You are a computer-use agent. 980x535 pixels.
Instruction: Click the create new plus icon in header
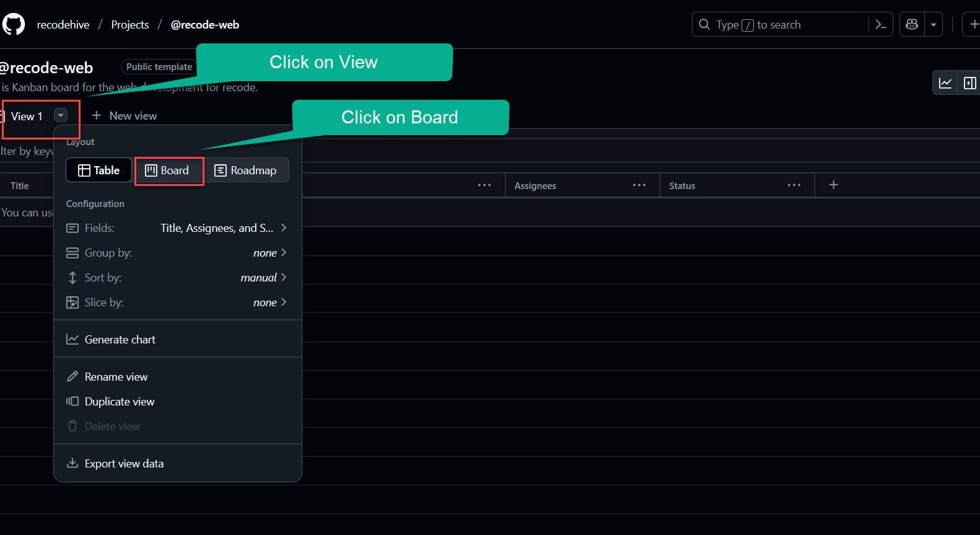[x=974, y=25]
